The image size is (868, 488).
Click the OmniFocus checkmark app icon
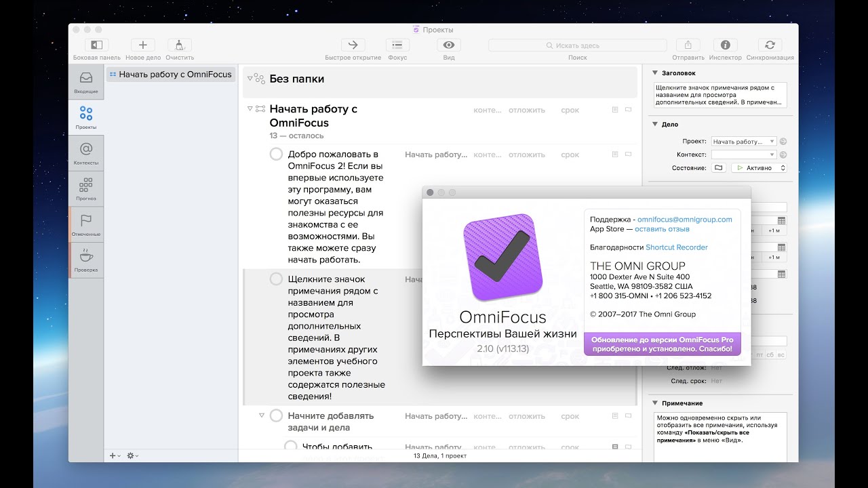tap(503, 258)
